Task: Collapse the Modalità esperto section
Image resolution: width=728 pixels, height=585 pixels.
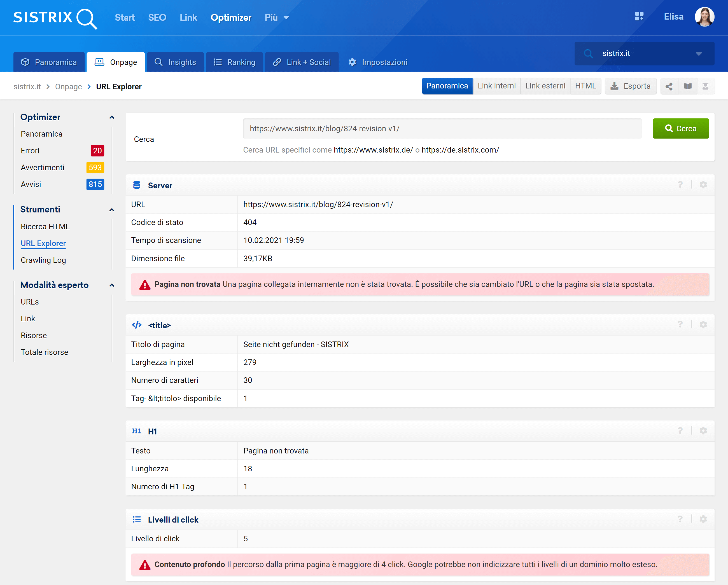Action: click(x=112, y=285)
